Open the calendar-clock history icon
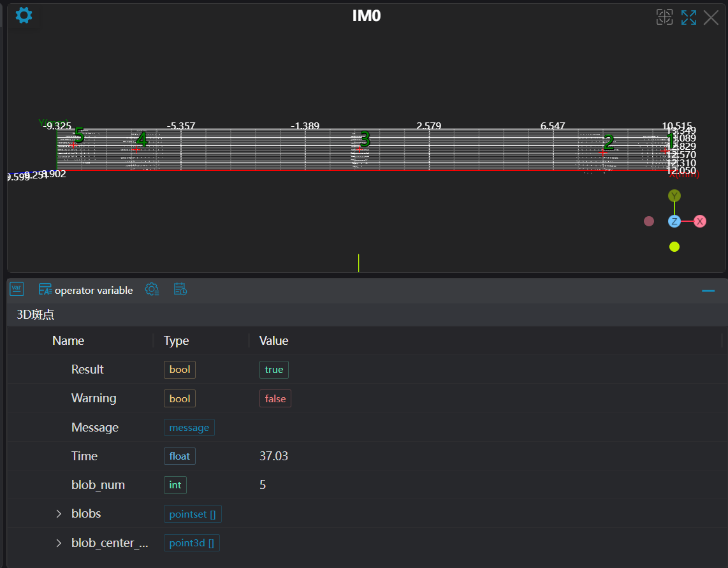 [180, 289]
